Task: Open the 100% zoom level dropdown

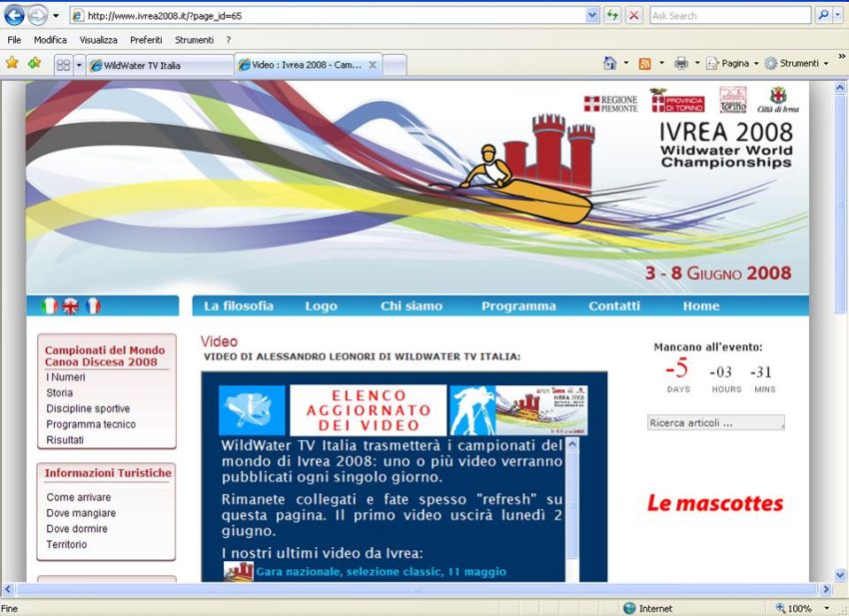Action: [x=827, y=608]
